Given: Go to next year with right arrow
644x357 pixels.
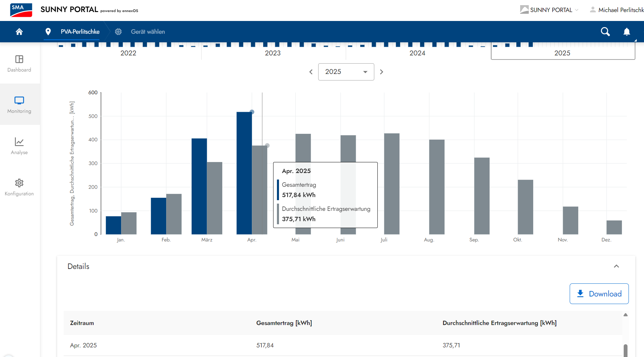Looking at the screenshot, I should point(381,72).
